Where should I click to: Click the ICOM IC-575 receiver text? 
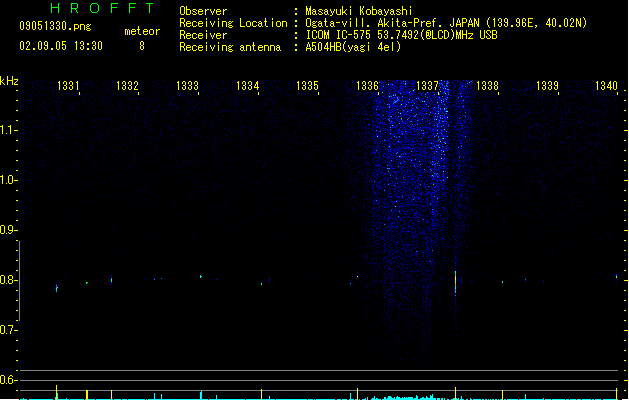tap(402, 35)
